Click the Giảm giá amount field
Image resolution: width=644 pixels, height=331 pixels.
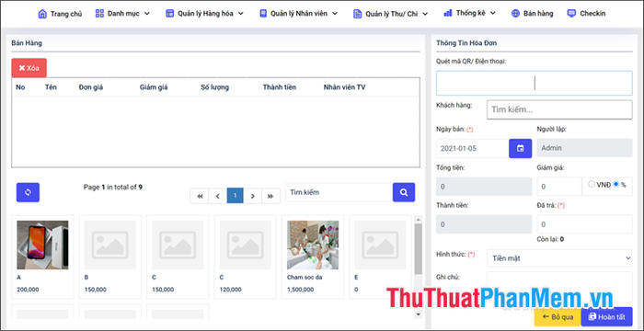(x=559, y=187)
